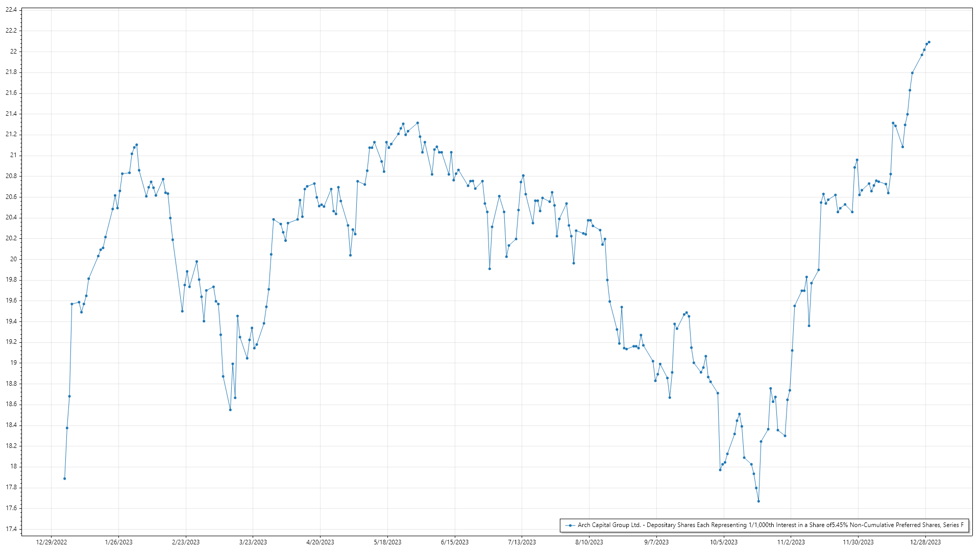This screenshot has height=551, width=980.
Task: Click the 19 value on the price axis
Action: click(x=13, y=363)
